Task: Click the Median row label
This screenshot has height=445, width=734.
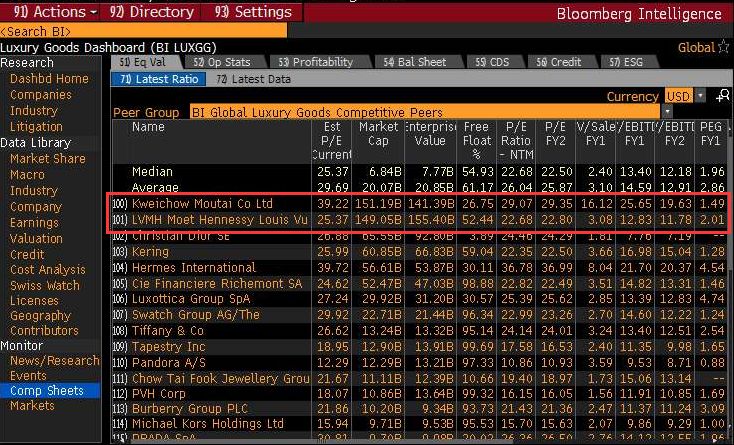Action: pyautogui.click(x=152, y=172)
